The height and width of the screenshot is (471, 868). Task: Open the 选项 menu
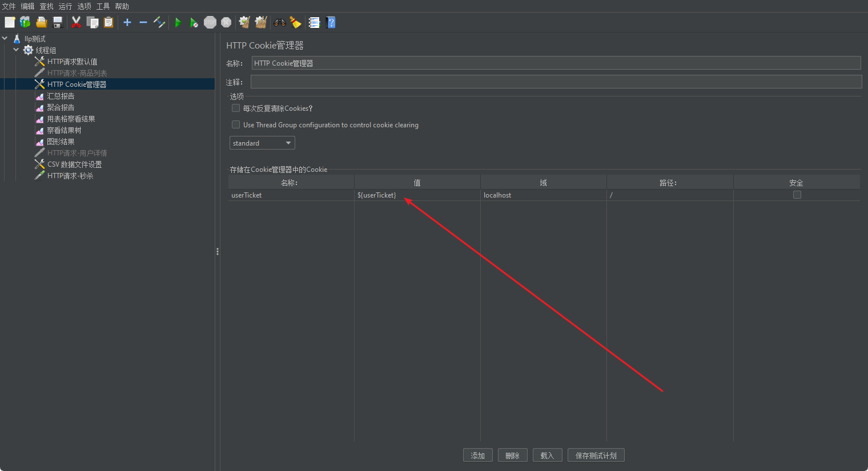coord(85,6)
